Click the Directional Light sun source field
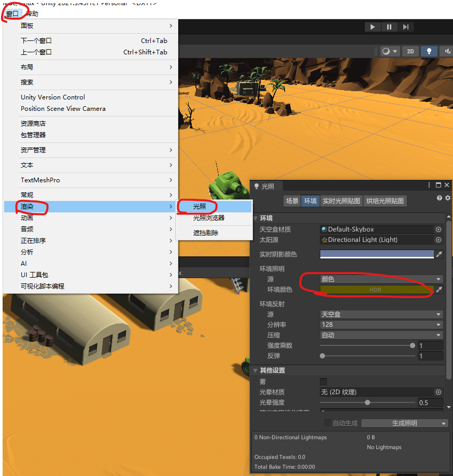The width and height of the screenshot is (453, 476). pos(377,240)
